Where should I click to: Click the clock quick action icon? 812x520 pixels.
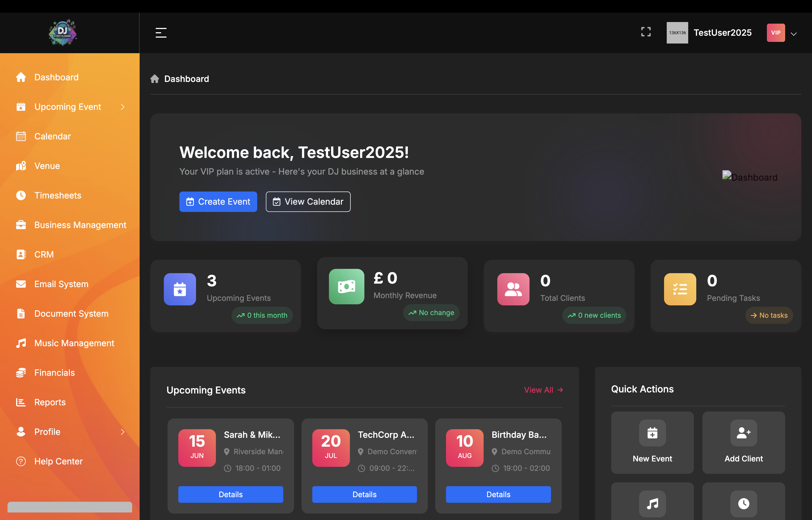744,504
